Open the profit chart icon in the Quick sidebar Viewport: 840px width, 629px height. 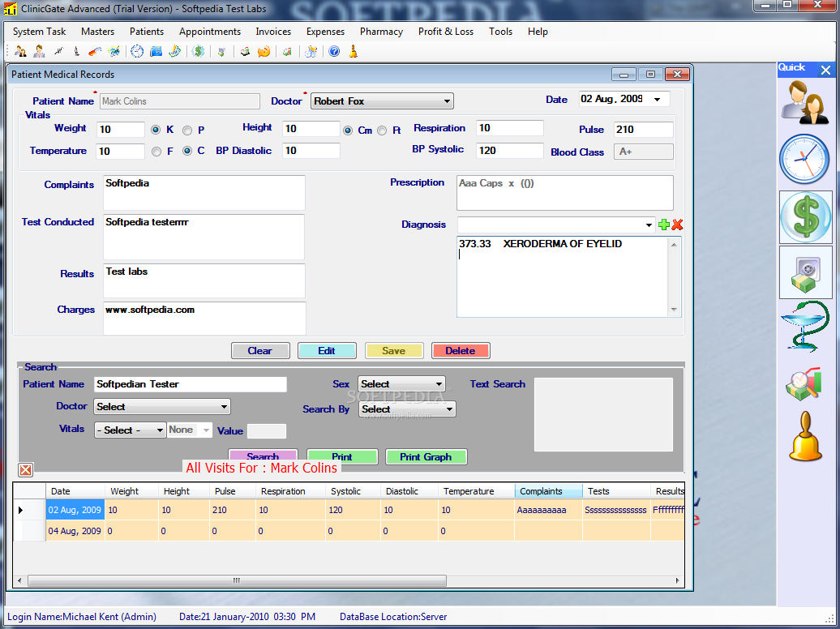pyautogui.click(x=803, y=383)
